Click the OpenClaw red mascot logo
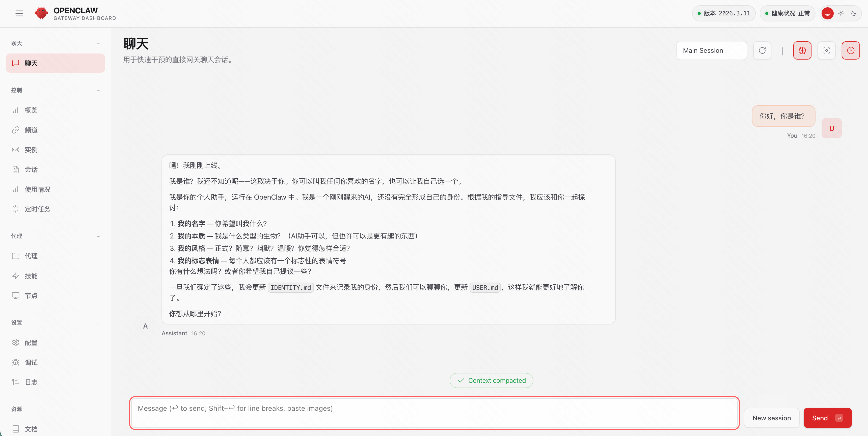 coord(41,13)
